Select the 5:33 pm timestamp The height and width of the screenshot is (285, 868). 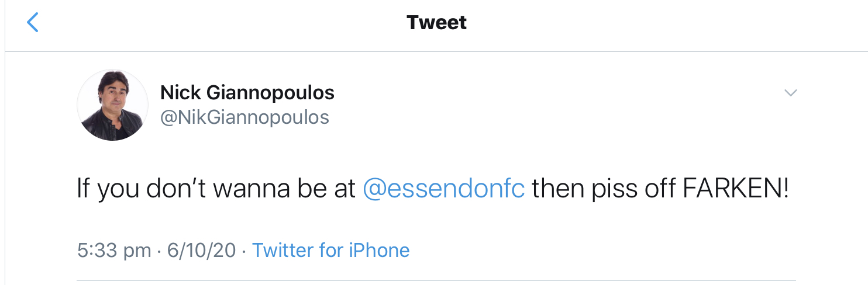pyautogui.click(x=114, y=251)
